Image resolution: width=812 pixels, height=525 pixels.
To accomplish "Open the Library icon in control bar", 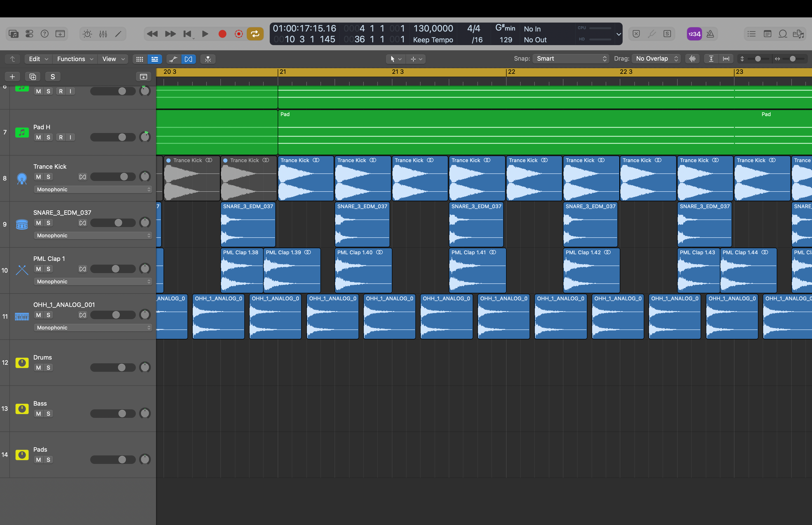I will point(13,34).
